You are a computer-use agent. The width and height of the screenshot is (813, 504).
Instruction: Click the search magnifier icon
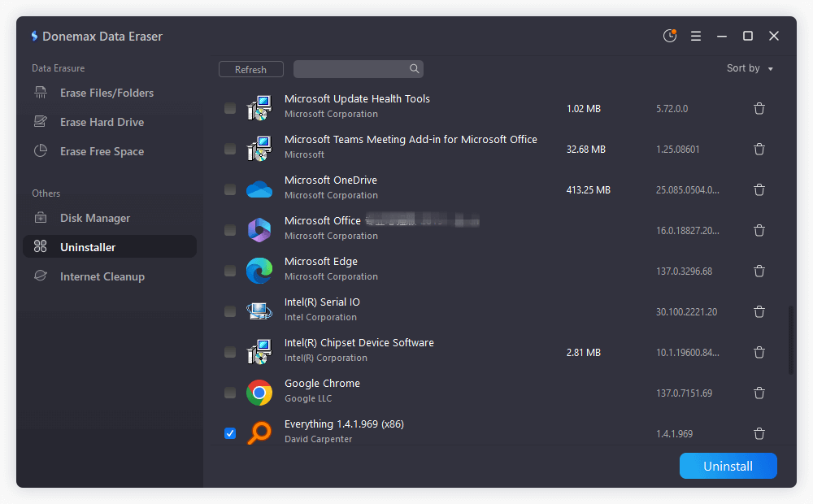415,69
